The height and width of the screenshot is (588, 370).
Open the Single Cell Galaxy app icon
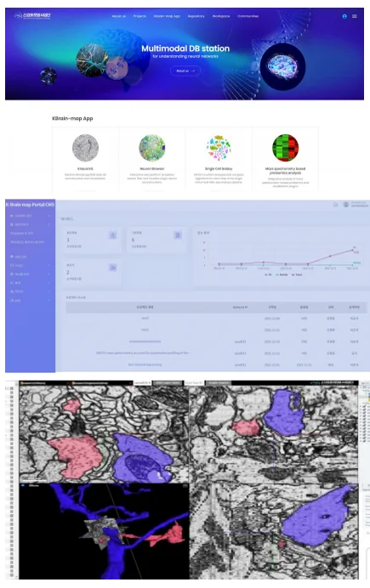[219, 148]
